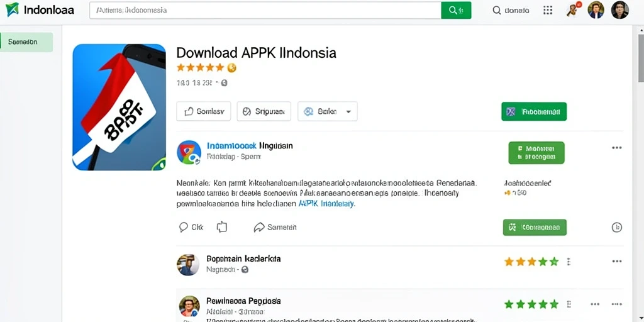Image resolution: width=644 pixels, height=322 pixels.
Task: Focus the top search input field
Action: 265,10
